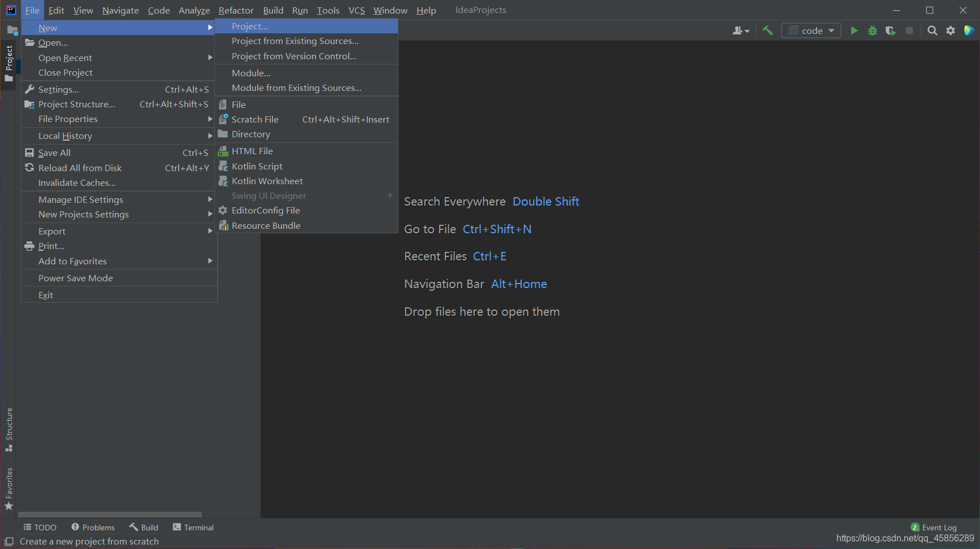Select Module... in the New submenu

tap(306, 73)
